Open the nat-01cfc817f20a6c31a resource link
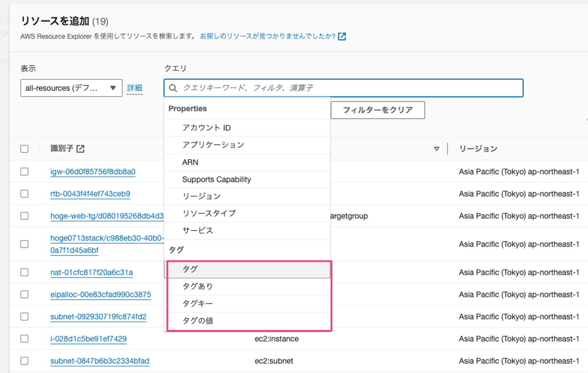588x373 pixels. [91, 272]
